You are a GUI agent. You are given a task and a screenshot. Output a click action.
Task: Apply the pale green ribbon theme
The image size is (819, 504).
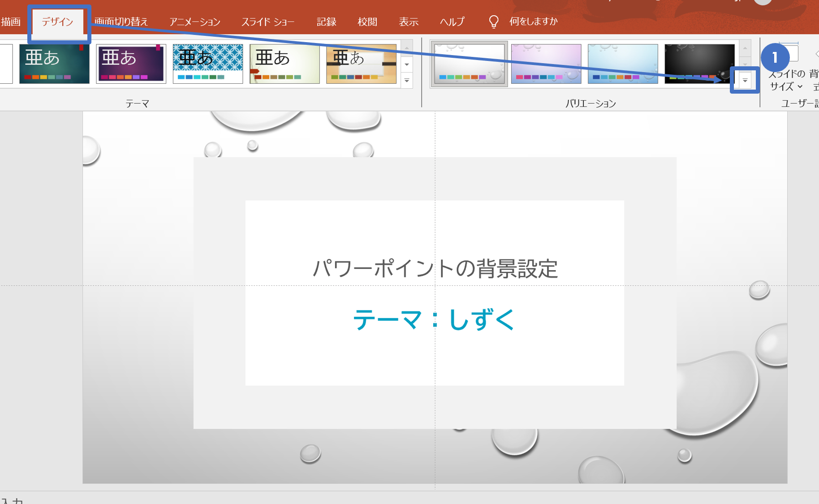(x=284, y=64)
